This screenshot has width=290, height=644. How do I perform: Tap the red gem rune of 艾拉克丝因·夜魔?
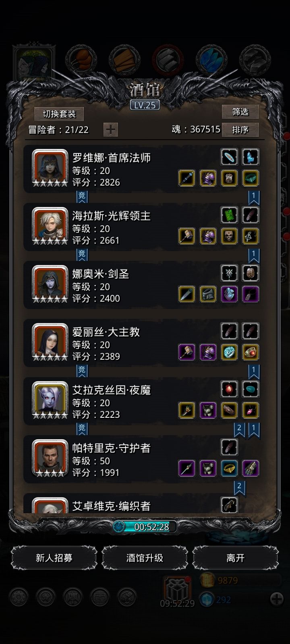229,389
